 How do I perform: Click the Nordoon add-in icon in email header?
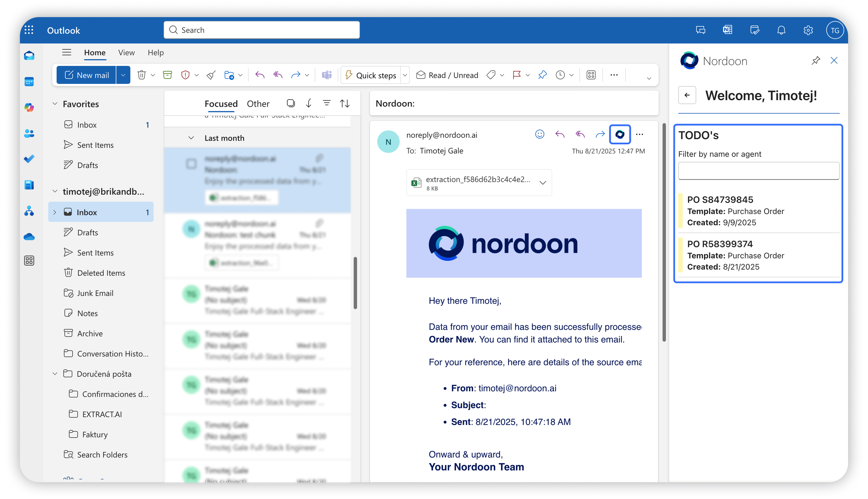(620, 134)
